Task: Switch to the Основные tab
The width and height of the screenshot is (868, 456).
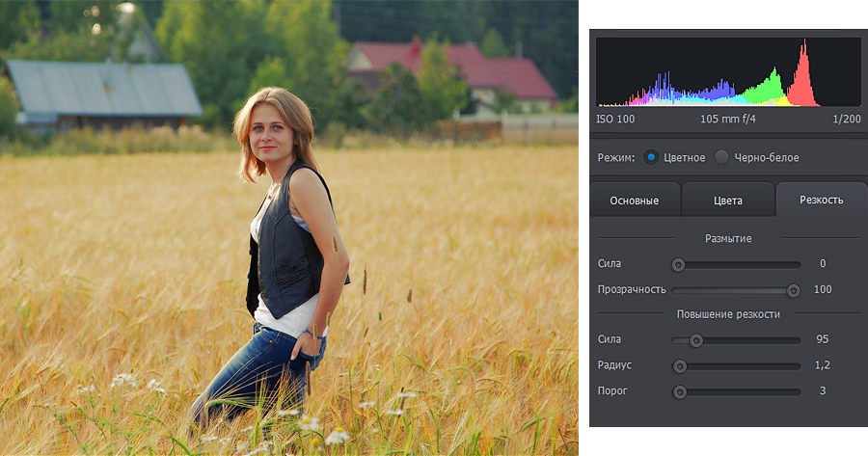Action: click(634, 201)
